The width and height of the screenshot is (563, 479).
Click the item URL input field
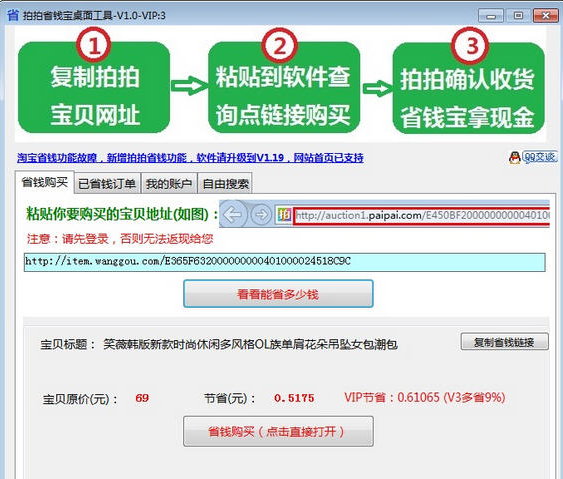tap(284, 262)
